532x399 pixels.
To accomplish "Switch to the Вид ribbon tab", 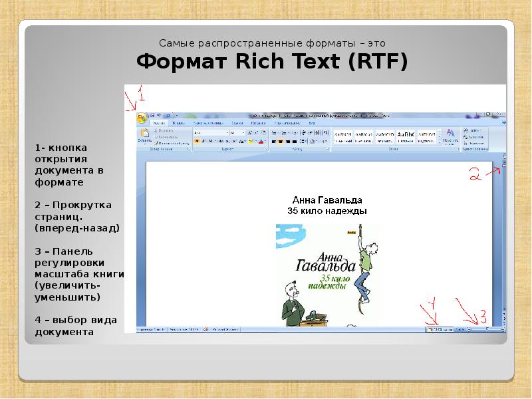I will [311, 122].
